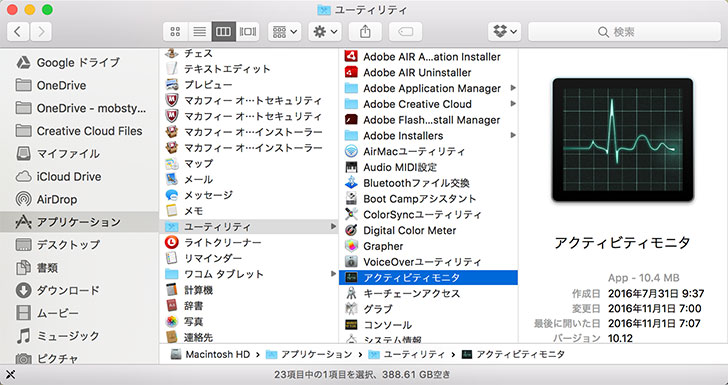Screen dimensions: 728x385
Task: Select メール app
Action: [249, 179]
